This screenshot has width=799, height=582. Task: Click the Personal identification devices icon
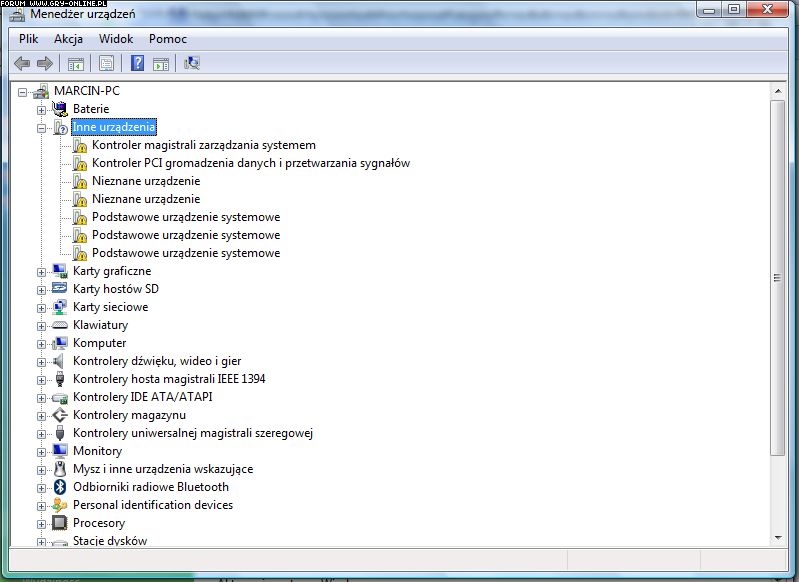coord(60,505)
